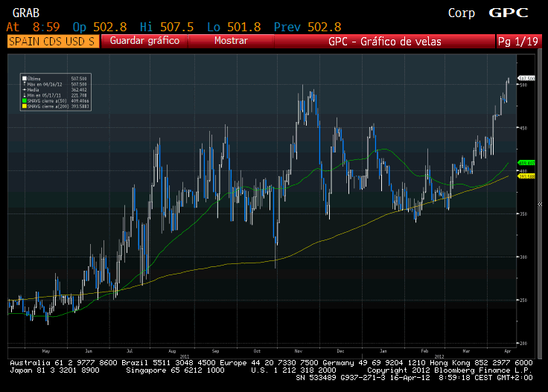
Task: Click the 507.500 last-price axis tag
Action: coord(526,79)
